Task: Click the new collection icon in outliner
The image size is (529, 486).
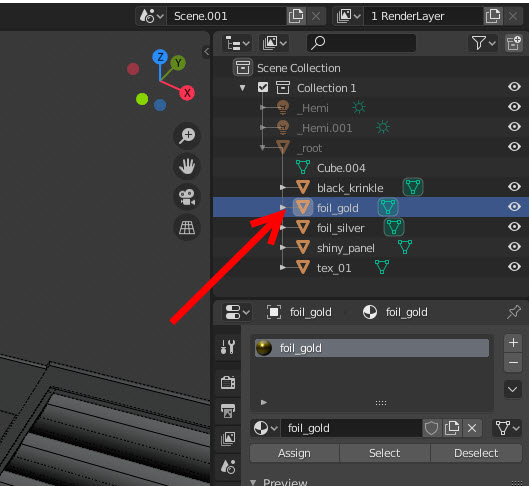Action: coord(513,43)
